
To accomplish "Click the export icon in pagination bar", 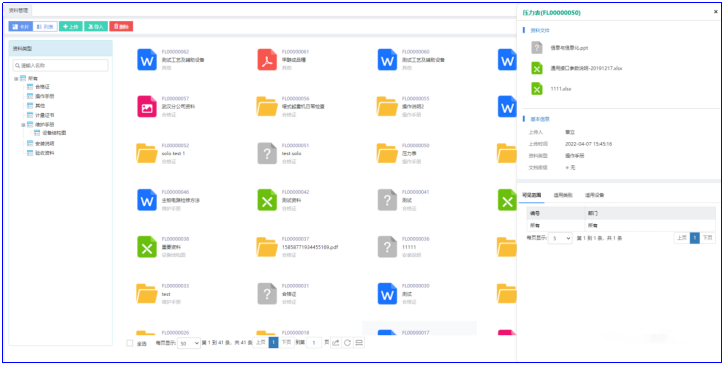I will click(336, 343).
